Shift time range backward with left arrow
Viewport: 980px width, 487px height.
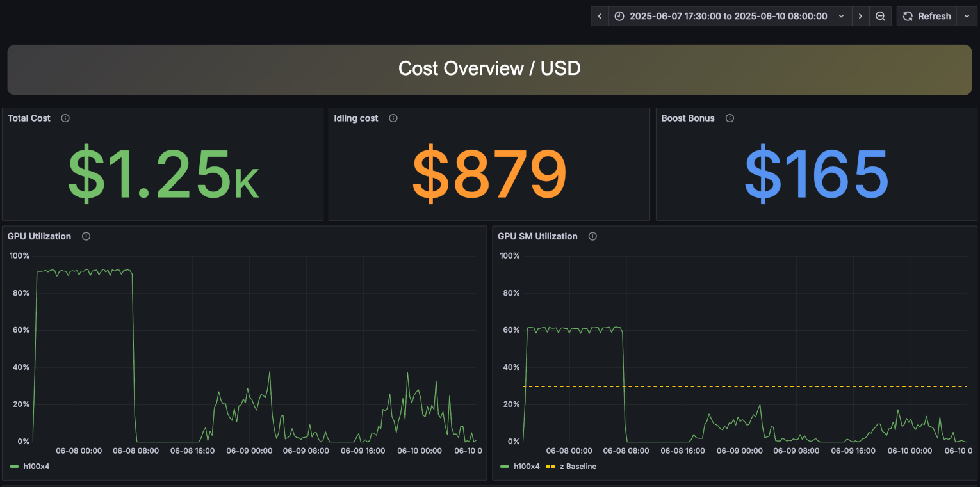click(x=600, y=16)
